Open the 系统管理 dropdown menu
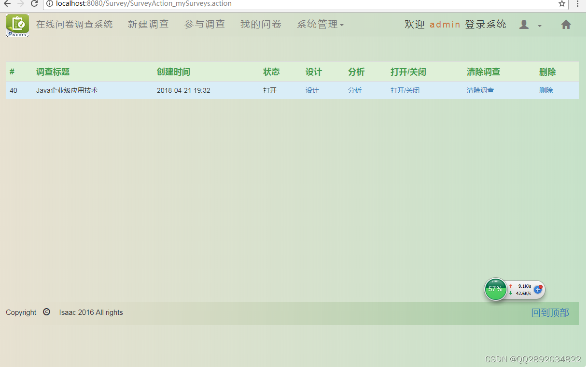The image size is (588, 368). pos(320,24)
